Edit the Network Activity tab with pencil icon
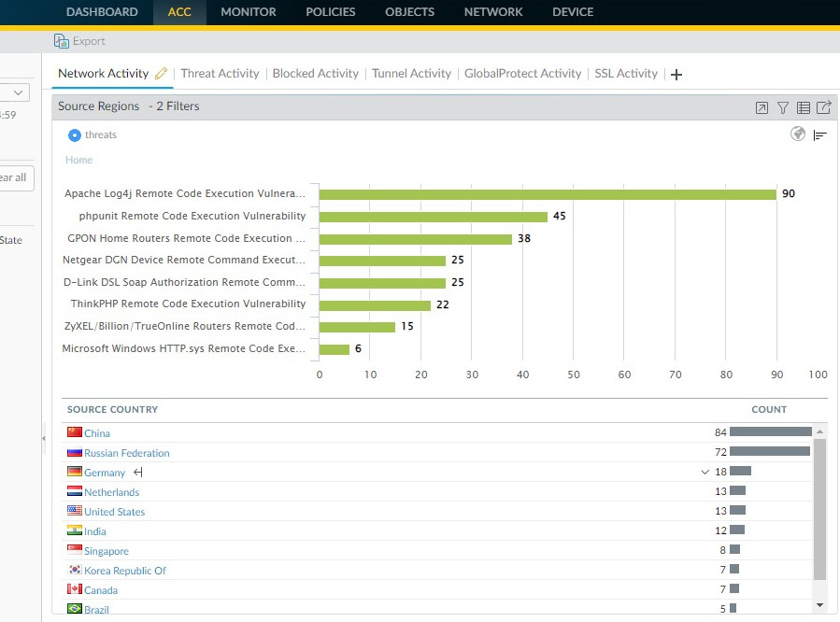The height and width of the screenshot is (622, 840). click(x=162, y=74)
